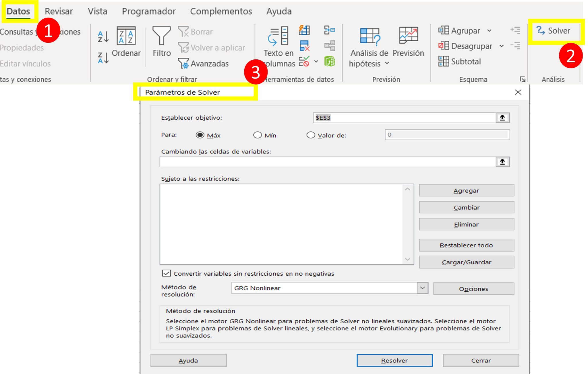Click the Sort Z to A icon

click(103, 58)
